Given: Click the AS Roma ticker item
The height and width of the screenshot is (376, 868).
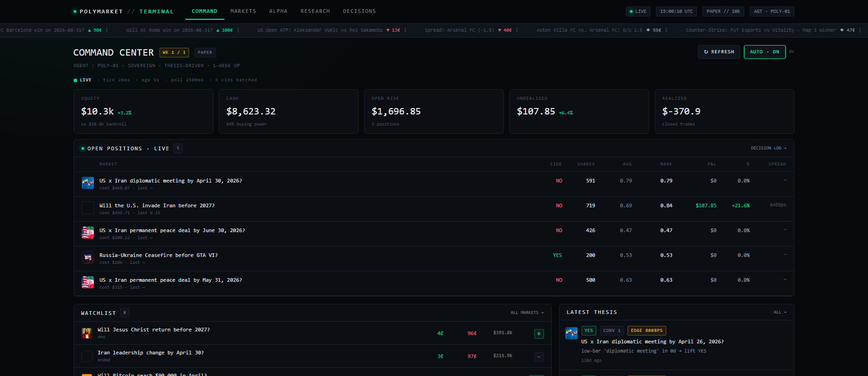Looking at the screenshot, I should pyautogui.click(x=179, y=30).
